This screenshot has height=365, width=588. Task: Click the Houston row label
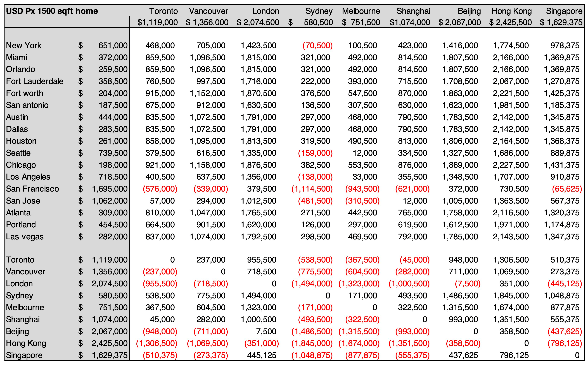[21, 141]
